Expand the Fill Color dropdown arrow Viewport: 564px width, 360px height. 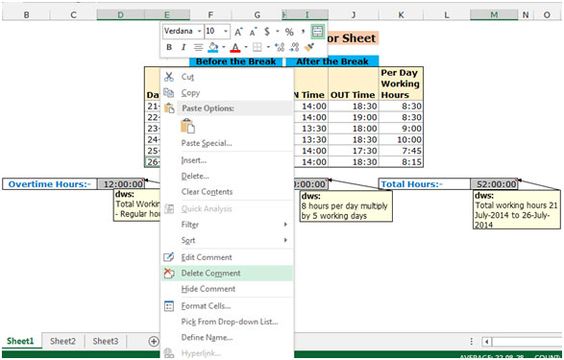[224, 47]
